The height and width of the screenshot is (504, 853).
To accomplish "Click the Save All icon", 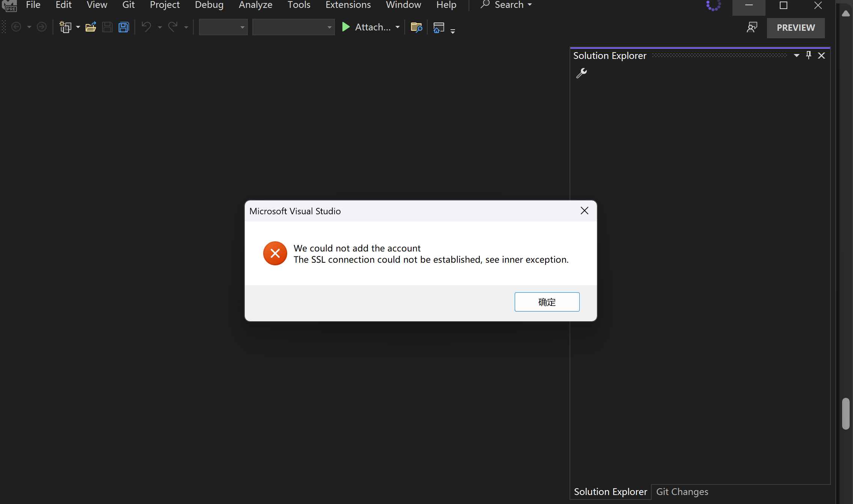I will click(124, 27).
